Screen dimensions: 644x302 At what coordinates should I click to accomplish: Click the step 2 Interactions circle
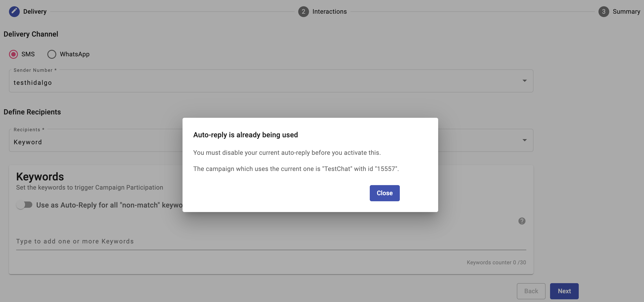[x=303, y=11]
